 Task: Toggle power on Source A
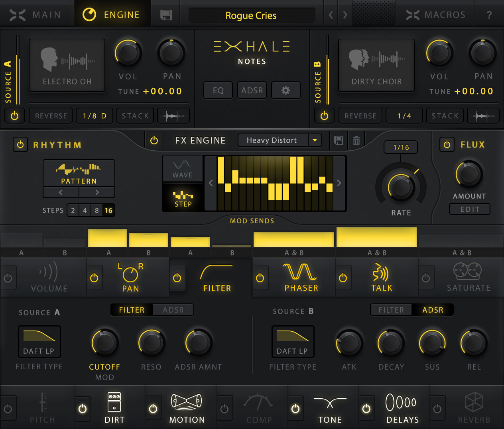(x=14, y=116)
